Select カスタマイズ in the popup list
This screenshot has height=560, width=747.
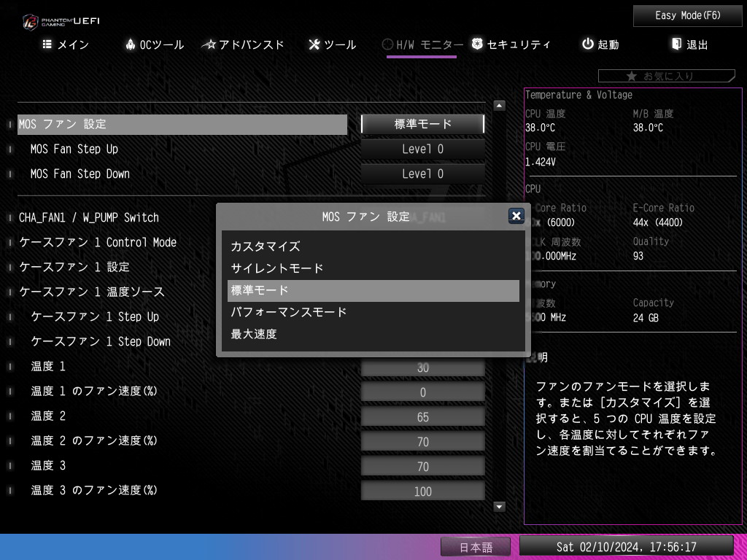[266, 246]
